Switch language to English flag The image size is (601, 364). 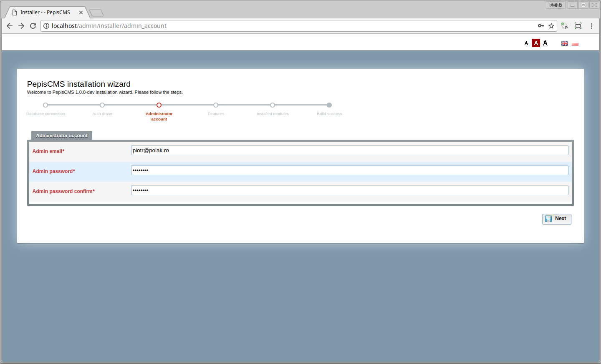point(565,43)
